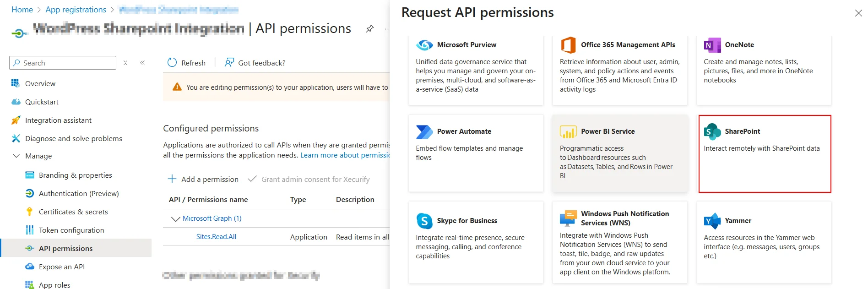Image resolution: width=868 pixels, height=289 pixels.
Task: Pin the API permissions page
Action: point(369,29)
